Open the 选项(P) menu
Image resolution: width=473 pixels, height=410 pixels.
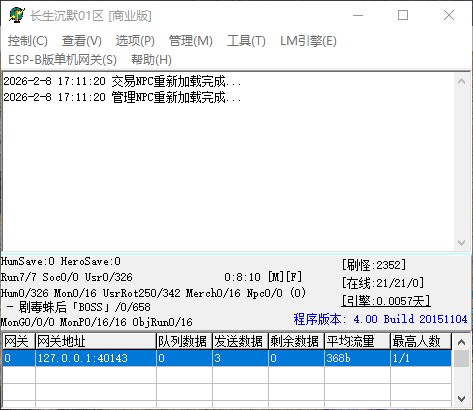pyautogui.click(x=135, y=41)
